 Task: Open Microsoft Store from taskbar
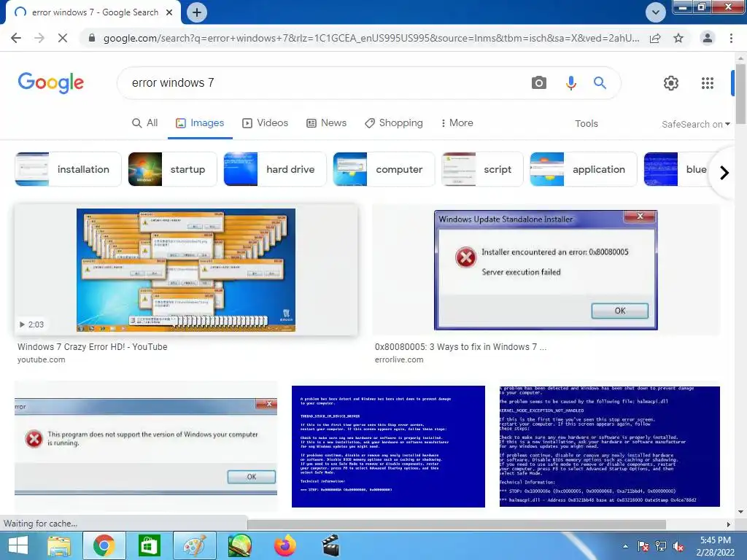coord(149,545)
